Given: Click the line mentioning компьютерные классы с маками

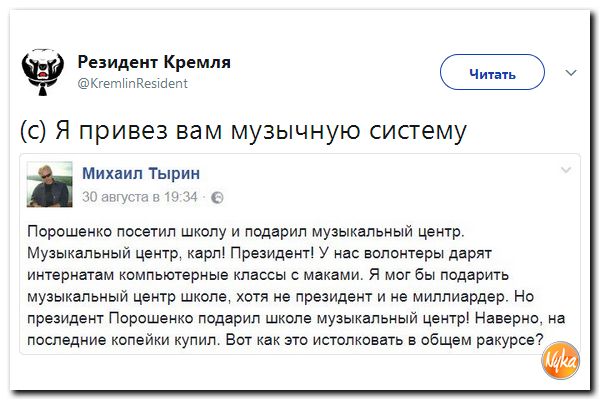Looking at the screenshot, I should (x=268, y=275).
